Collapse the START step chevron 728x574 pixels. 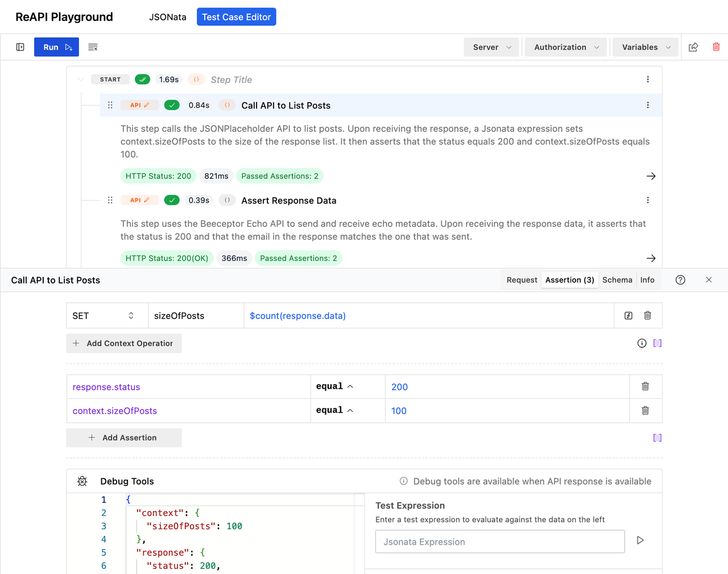(81, 80)
